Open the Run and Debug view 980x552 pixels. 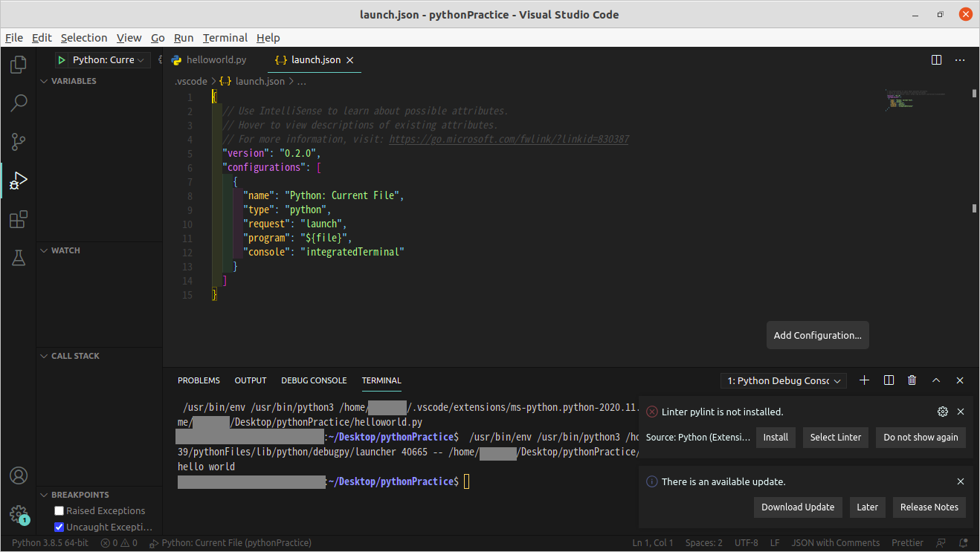[x=19, y=181]
